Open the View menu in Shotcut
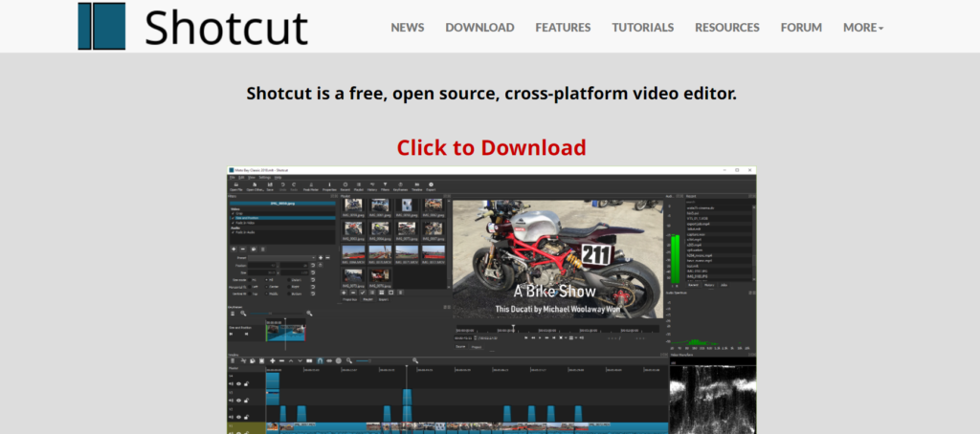This screenshot has height=434, width=980. pyautogui.click(x=252, y=178)
